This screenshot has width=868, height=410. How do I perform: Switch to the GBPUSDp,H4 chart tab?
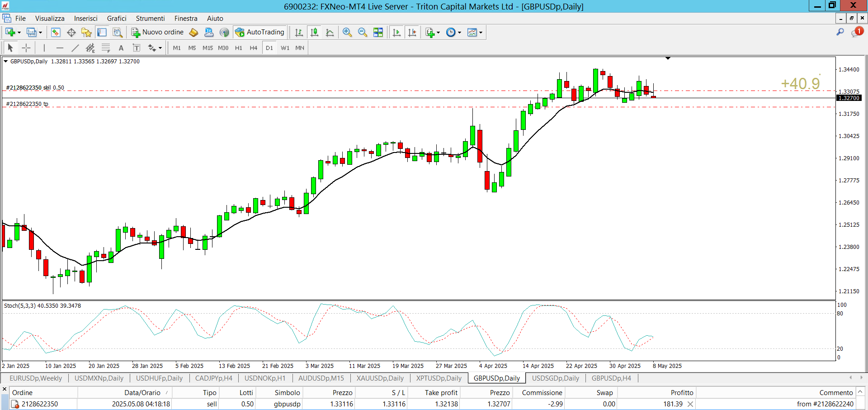pyautogui.click(x=611, y=378)
